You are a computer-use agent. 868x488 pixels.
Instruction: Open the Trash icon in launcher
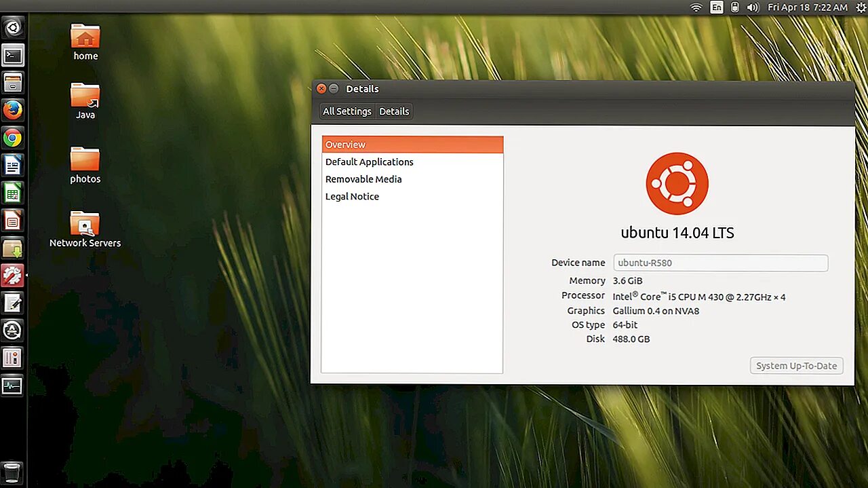13,472
